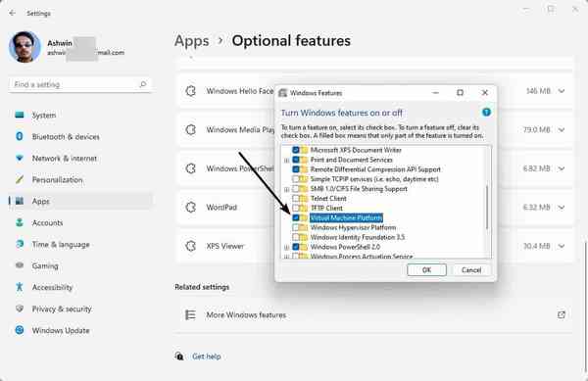Click the Windows Features dialog title icon
The height and width of the screenshot is (381, 588).
283,93
